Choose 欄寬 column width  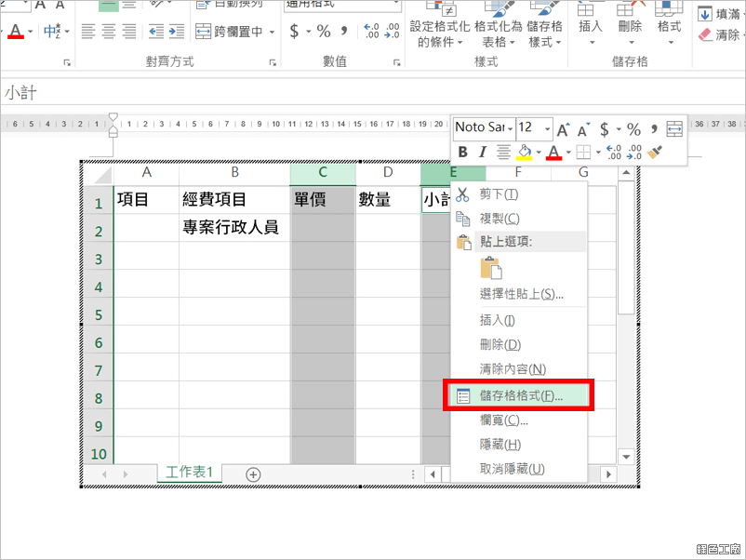point(519,420)
